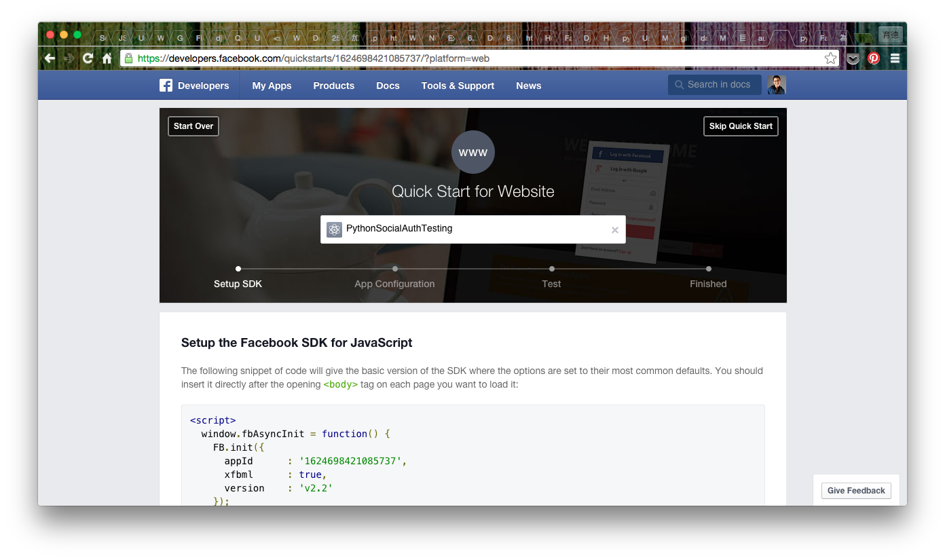
Task: Click the Setup the Facebook SDK heading
Action: [297, 343]
